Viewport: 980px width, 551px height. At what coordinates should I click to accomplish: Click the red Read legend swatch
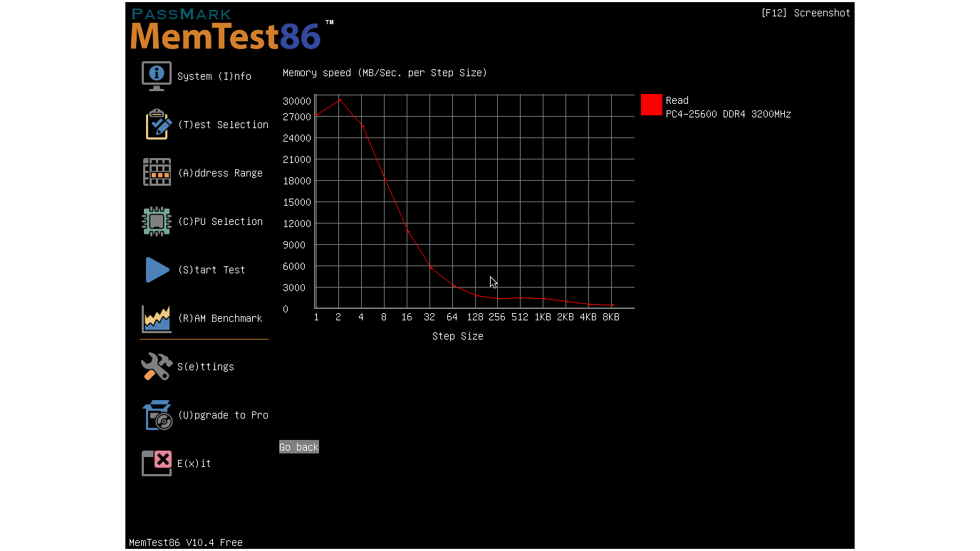click(652, 105)
